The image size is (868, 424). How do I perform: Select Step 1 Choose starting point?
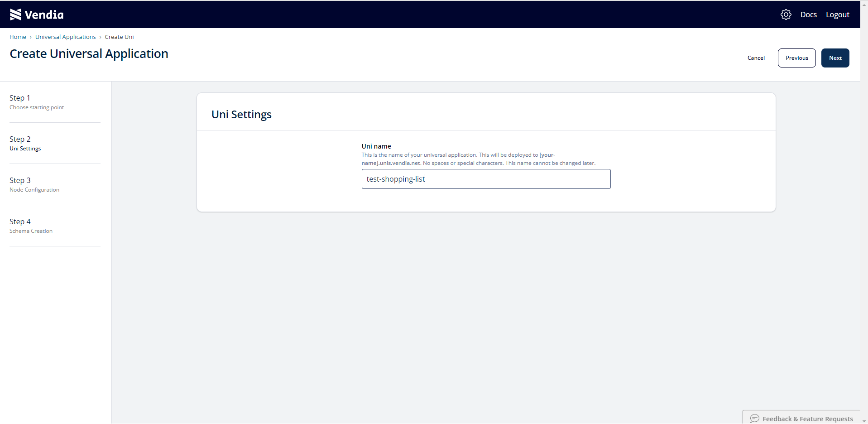37,102
